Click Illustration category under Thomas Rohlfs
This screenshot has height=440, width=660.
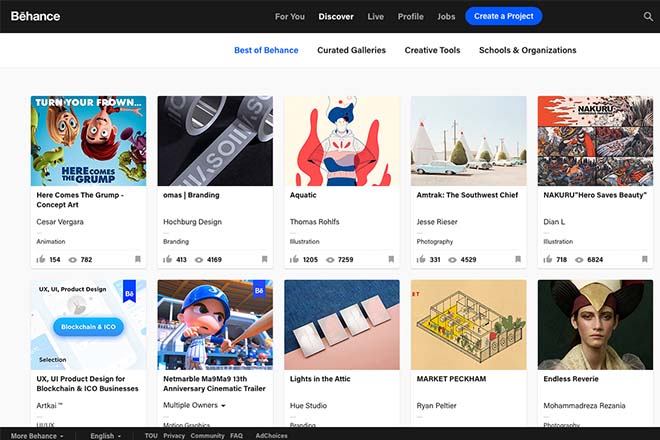pos(304,242)
